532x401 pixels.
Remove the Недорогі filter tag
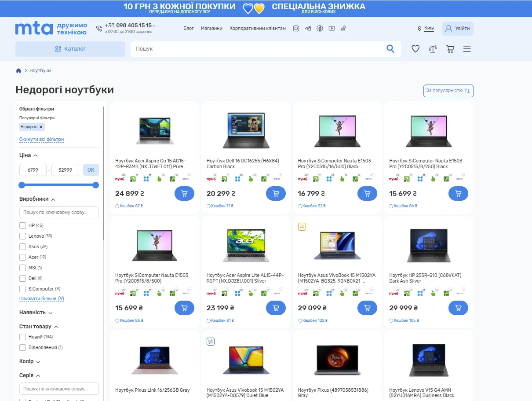pos(41,127)
